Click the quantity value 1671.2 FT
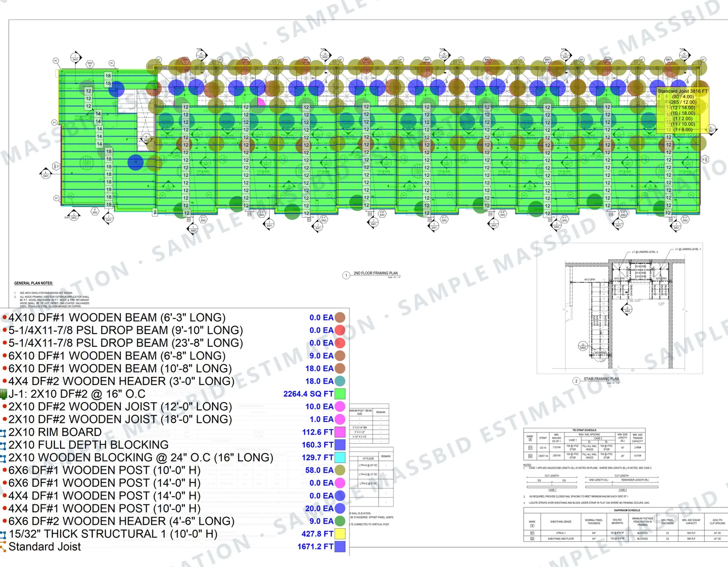 pyautogui.click(x=315, y=547)
